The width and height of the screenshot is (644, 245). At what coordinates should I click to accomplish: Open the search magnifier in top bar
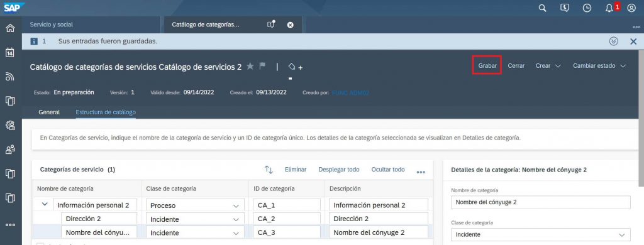click(543, 8)
